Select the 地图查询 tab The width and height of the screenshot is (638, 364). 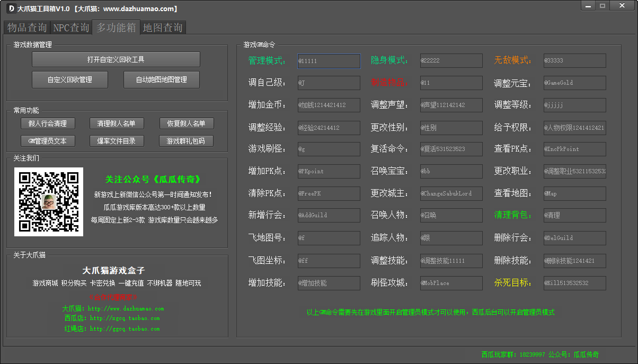click(x=163, y=28)
